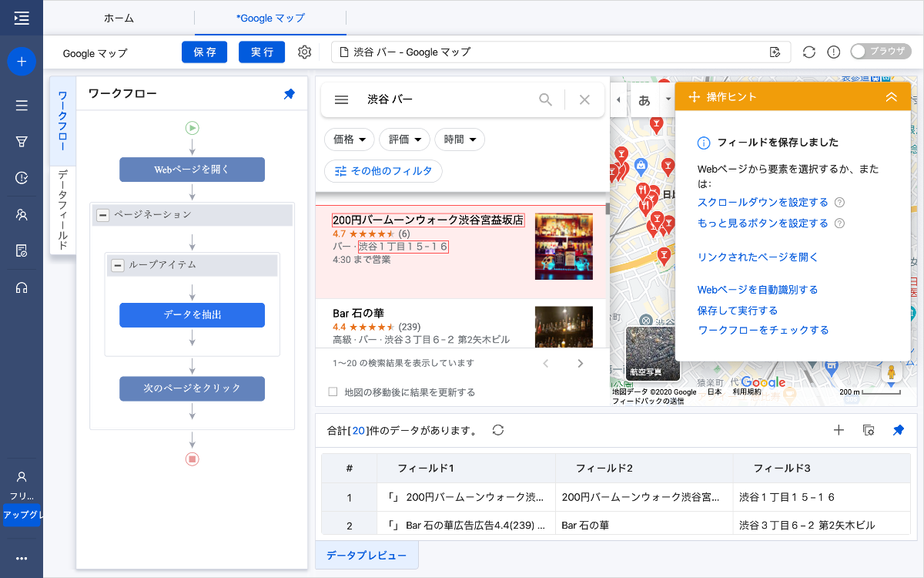The width and height of the screenshot is (924, 578).
Task: Open the three-dots more menu in sidebar
Action: pyautogui.click(x=22, y=559)
